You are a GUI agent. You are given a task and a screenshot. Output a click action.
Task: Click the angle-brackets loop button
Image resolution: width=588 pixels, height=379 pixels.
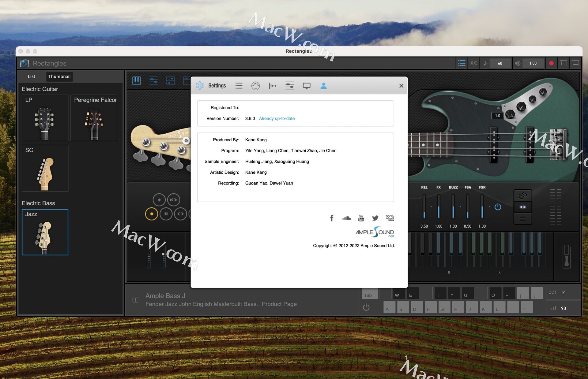point(180,214)
